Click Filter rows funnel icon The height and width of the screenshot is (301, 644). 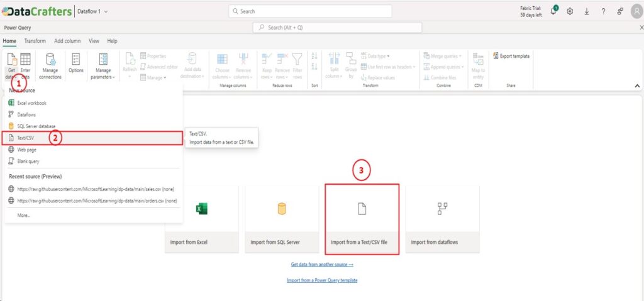pyautogui.click(x=297, y=59)
